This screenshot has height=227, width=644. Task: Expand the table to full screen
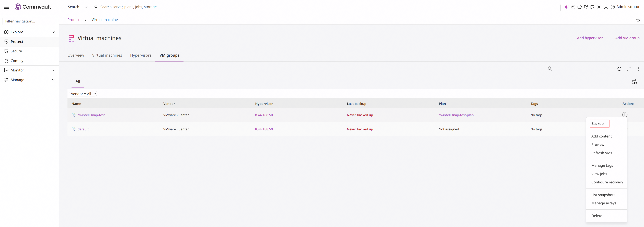629,69
